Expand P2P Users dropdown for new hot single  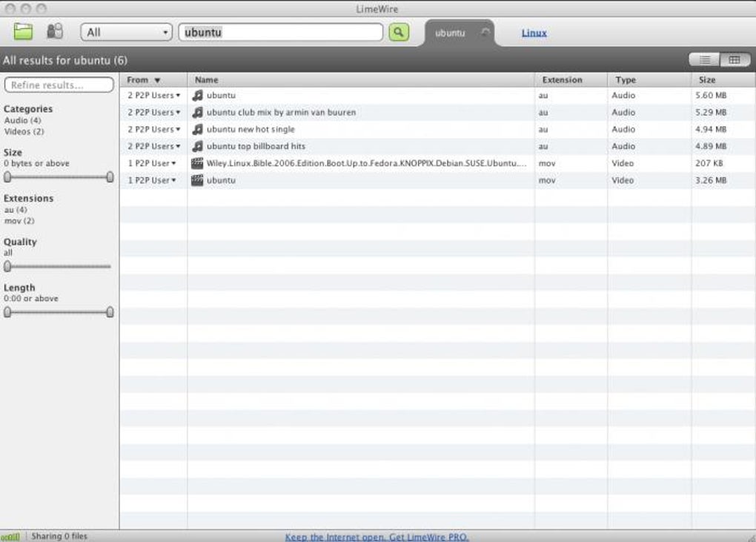tap(178, 129)
